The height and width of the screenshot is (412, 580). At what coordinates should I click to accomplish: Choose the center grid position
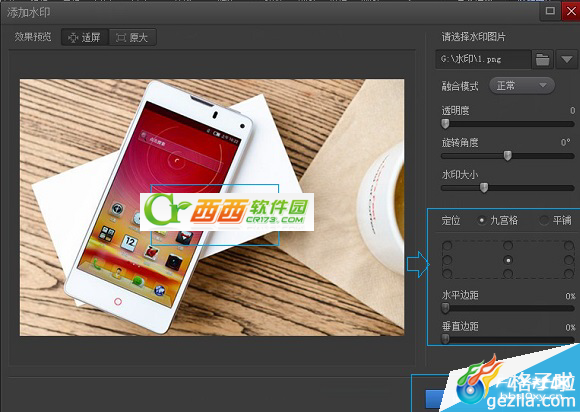coord(508,260)
